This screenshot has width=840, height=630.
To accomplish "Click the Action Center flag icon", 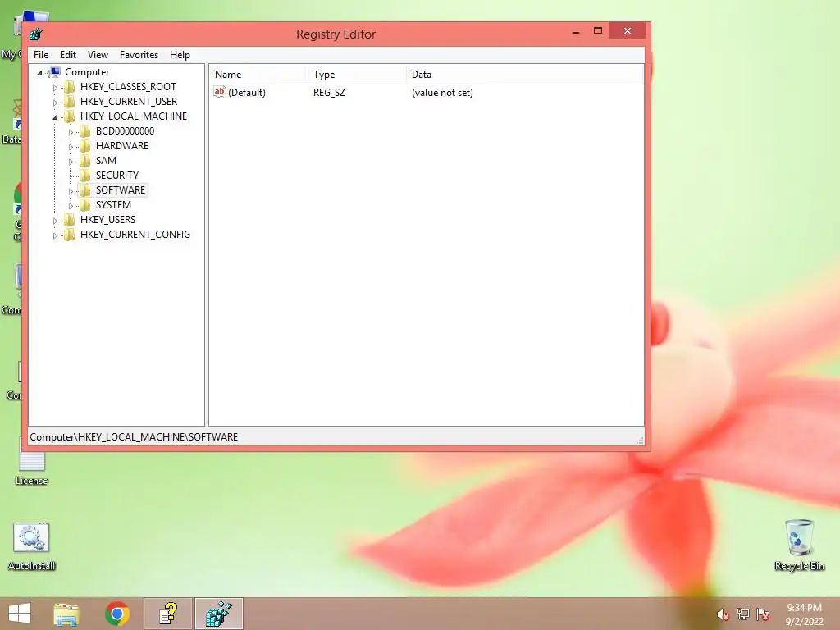I will point(763,614).
